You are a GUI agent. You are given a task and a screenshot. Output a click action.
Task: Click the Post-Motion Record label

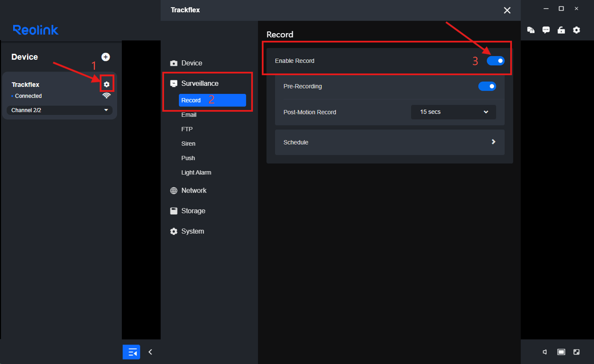310,112
